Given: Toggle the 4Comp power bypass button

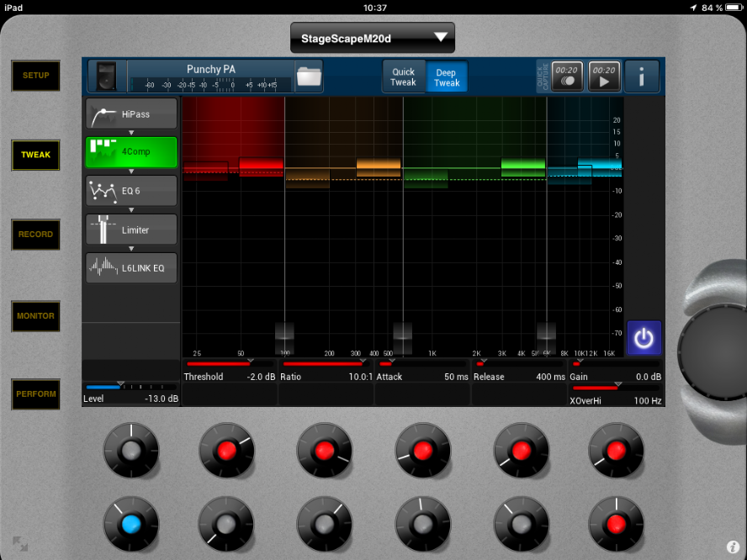Looking at the screenshot, I should click(x=644, y=338).
